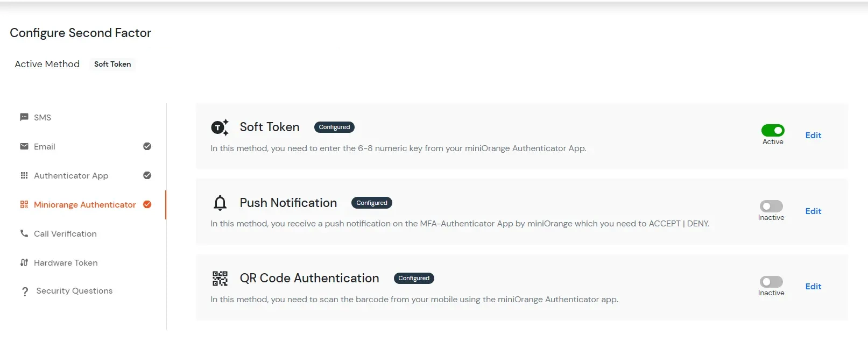The image size is (868, 356).
Task: Click the Email envelope icon
Action: 24,146
